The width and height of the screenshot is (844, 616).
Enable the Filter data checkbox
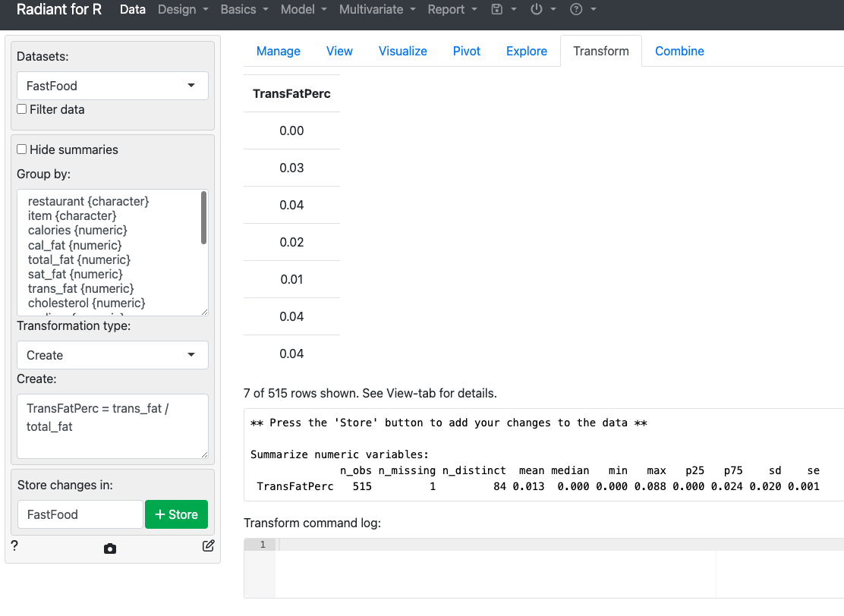click(x=22, y=109)
